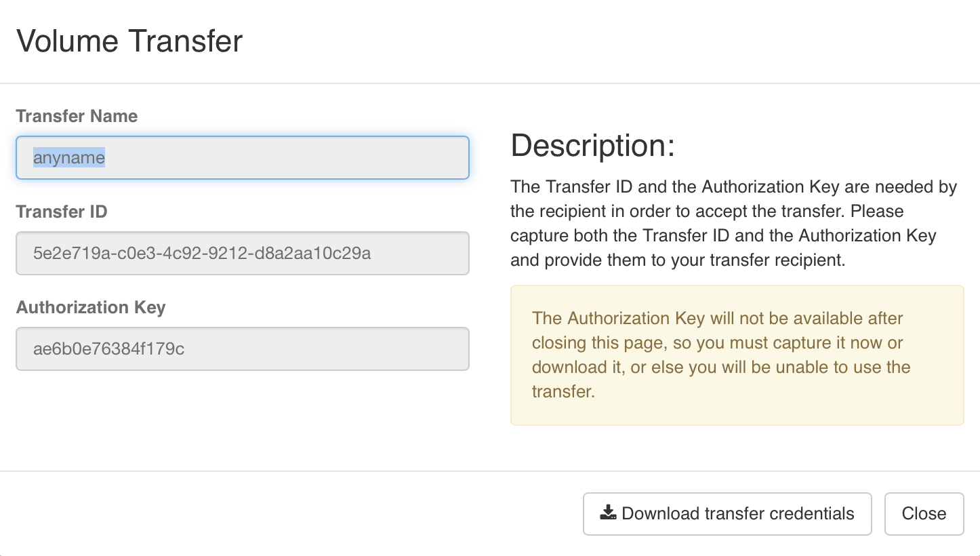The height and width of the screenshot is (556, 980).
Task: Click the ae6b0e76384f179c key value
Action: [109, 349]
